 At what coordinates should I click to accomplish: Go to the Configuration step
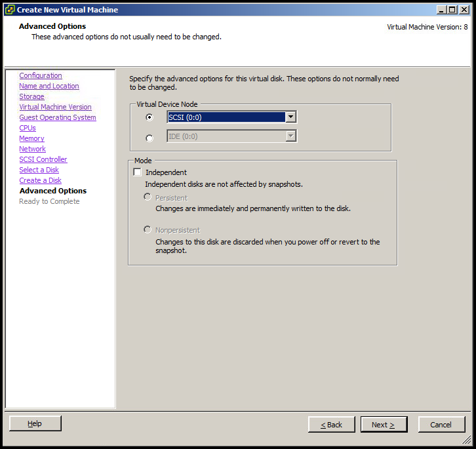(41, 75)
